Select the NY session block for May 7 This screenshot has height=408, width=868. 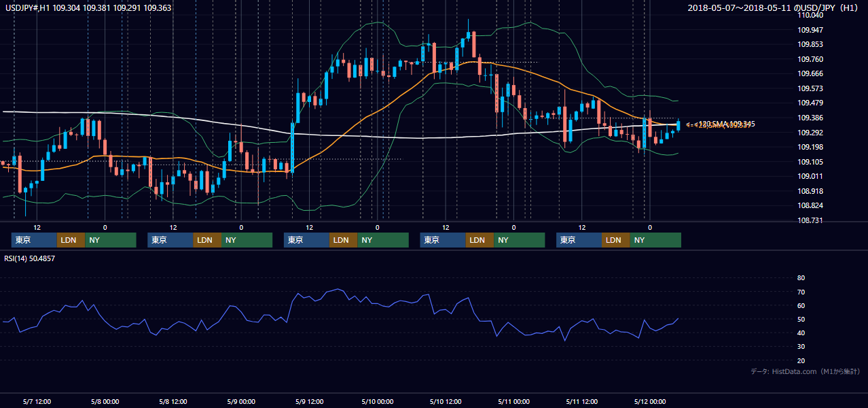pyautogui.click(x=111, y=240)
